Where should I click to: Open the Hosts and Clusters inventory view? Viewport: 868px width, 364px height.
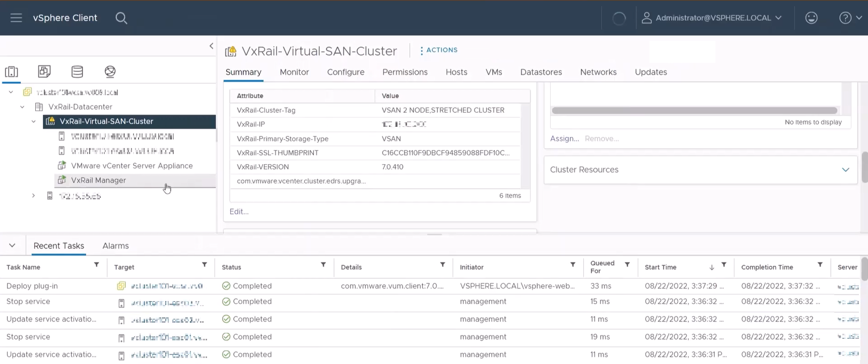pos(12,71)
